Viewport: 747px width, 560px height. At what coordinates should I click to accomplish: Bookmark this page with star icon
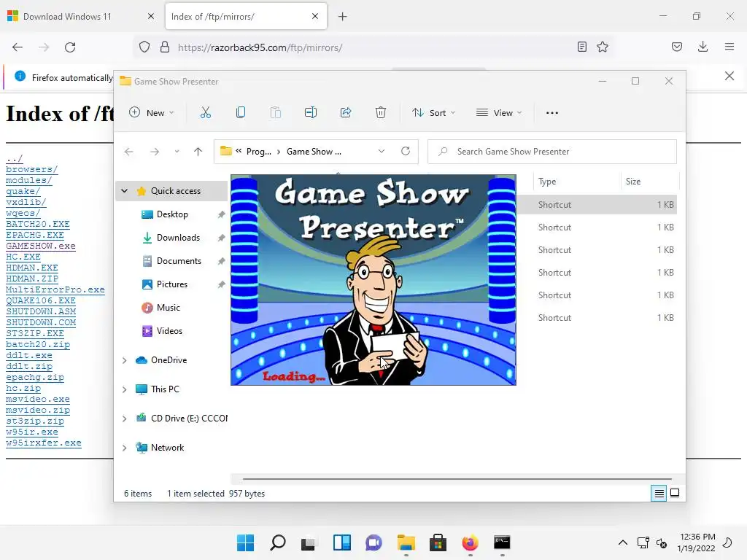pos(603,47)
